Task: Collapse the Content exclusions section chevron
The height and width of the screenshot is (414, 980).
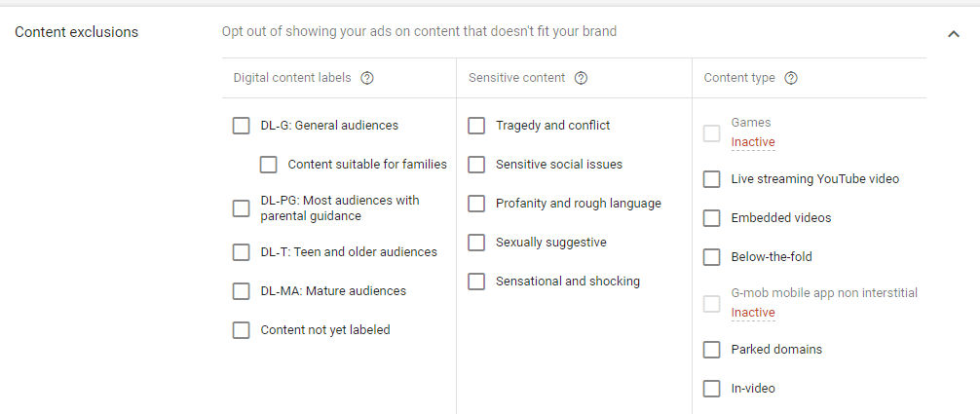Action: click(x=953, y=34)
